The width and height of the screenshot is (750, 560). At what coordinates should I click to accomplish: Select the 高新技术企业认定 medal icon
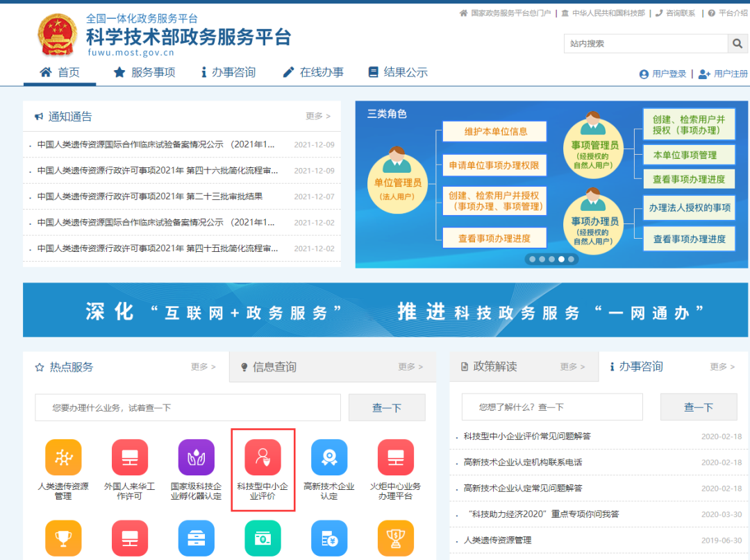click(329, 457)
